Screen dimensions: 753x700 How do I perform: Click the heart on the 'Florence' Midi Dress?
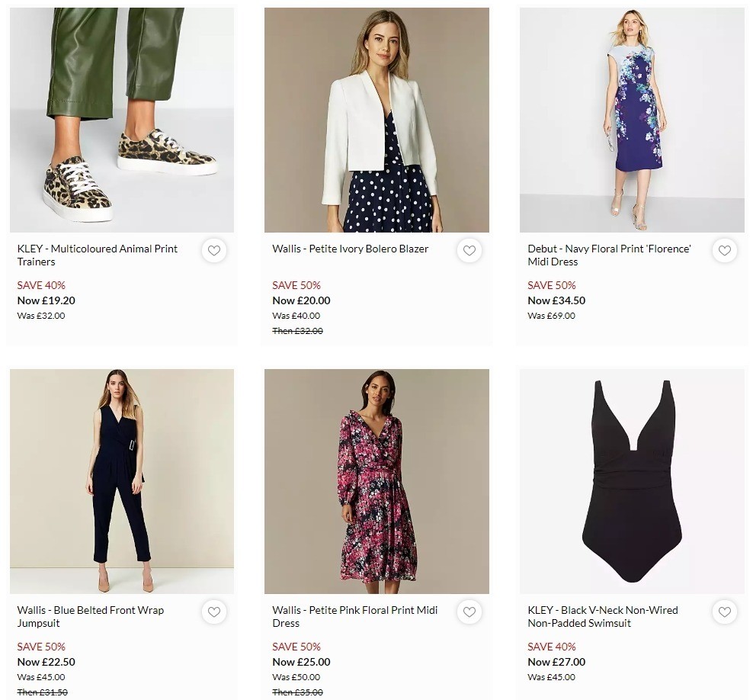coord(724,250)
